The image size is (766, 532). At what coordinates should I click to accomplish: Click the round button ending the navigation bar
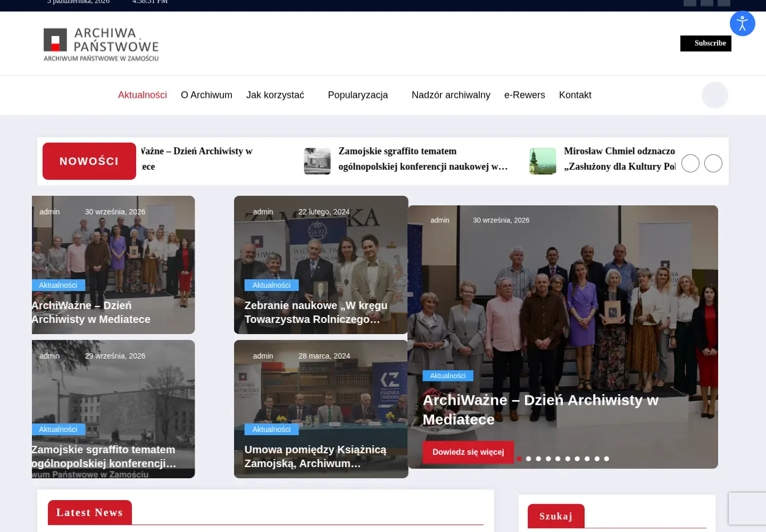point(714,95)
